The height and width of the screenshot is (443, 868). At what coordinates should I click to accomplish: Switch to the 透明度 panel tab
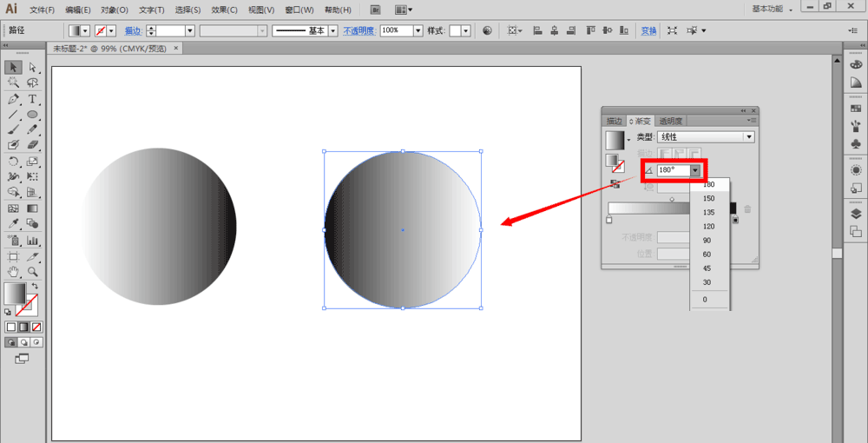(670, 121)
